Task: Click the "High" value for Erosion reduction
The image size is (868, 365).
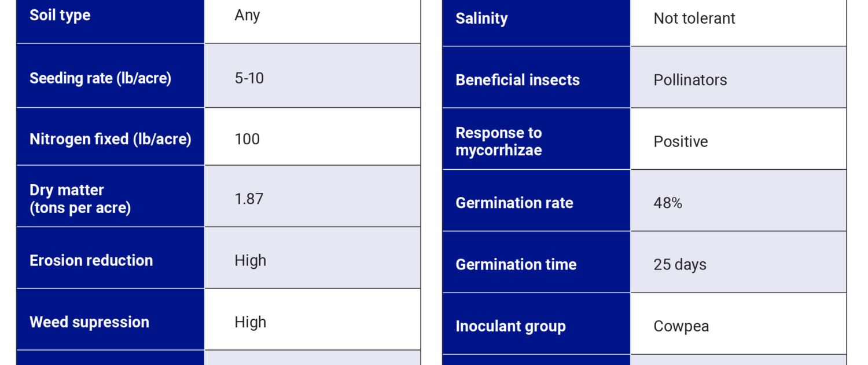Action: click(x=251, y=261)
